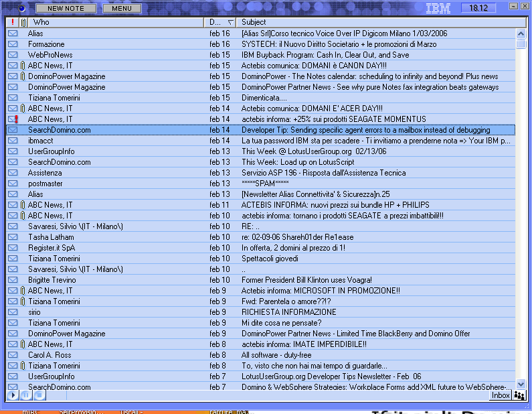Viewport: 532px width, 414px height.
Task: Click the pause button in the bottom bar
Action: click(x=26, y=395)
